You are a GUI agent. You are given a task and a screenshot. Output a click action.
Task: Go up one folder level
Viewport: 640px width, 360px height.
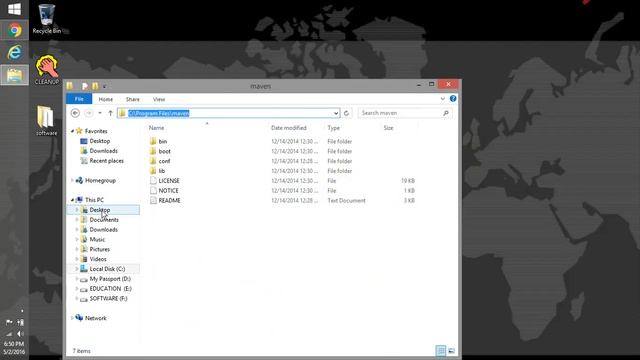110,113
